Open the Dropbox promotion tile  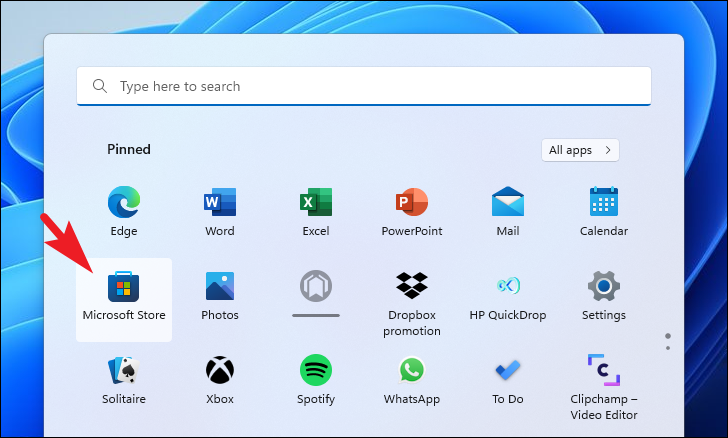pyautogui.click(x=412, y=303)
